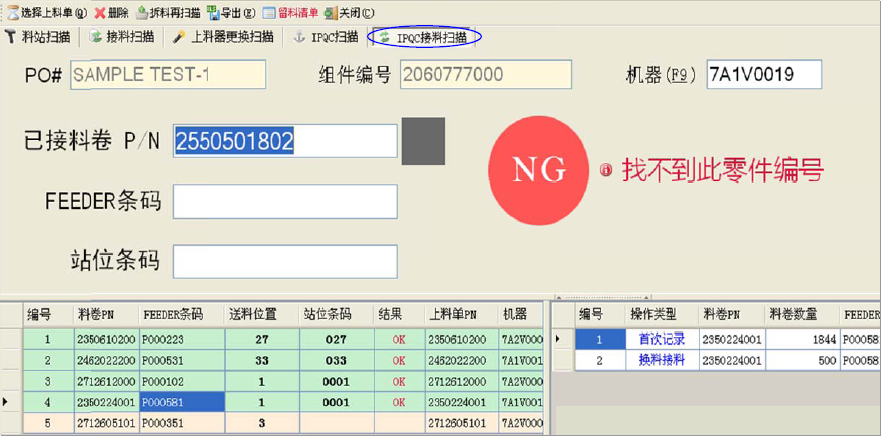Click the 关闭 toolbar icon

(x=330, y=12)
